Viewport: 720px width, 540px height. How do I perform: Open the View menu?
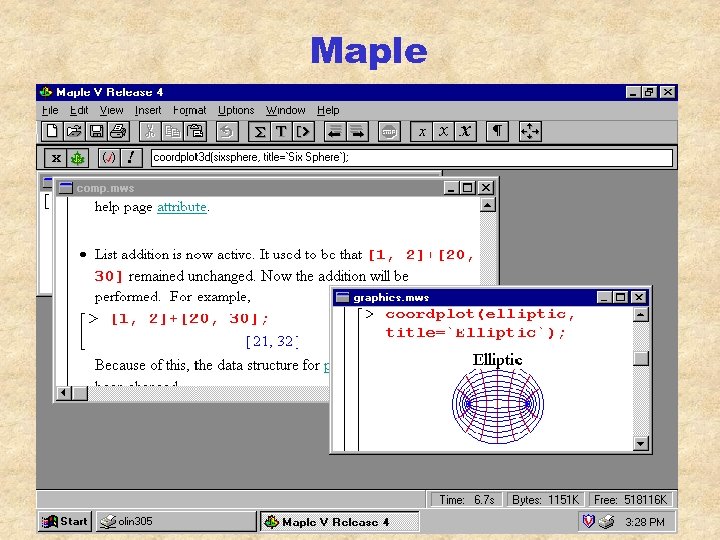[x=112, y=110]
